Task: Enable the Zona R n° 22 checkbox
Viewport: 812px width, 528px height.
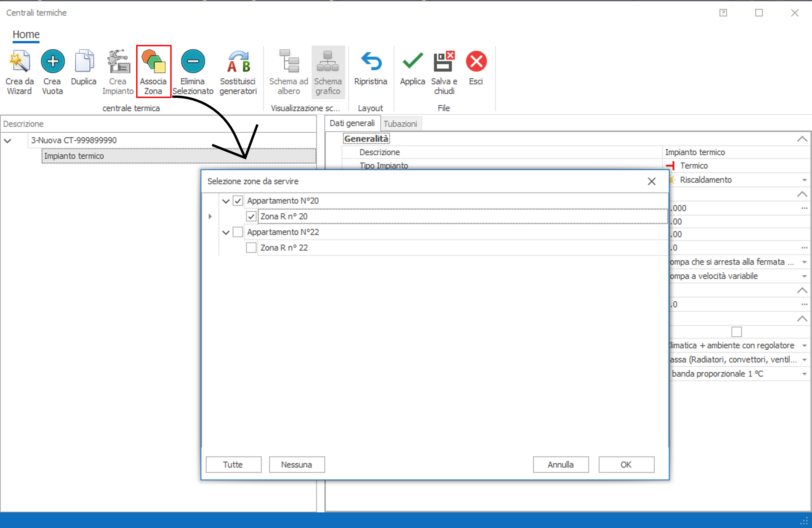Action: tap(251, 248)
